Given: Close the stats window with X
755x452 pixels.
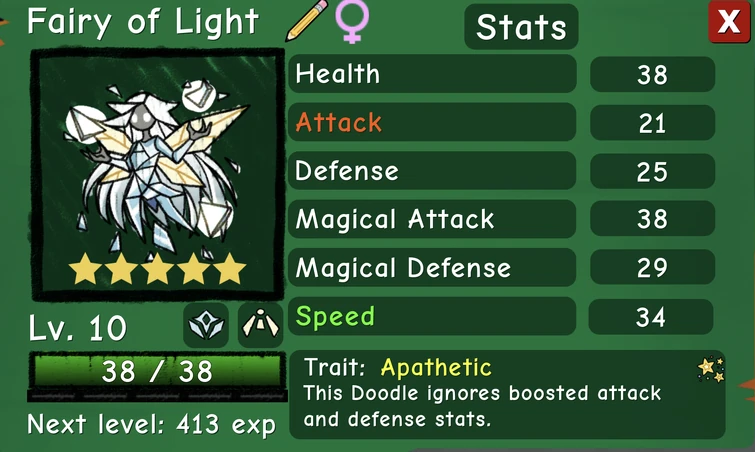Looking at the screenshot, I should click(x=729, y=22).
